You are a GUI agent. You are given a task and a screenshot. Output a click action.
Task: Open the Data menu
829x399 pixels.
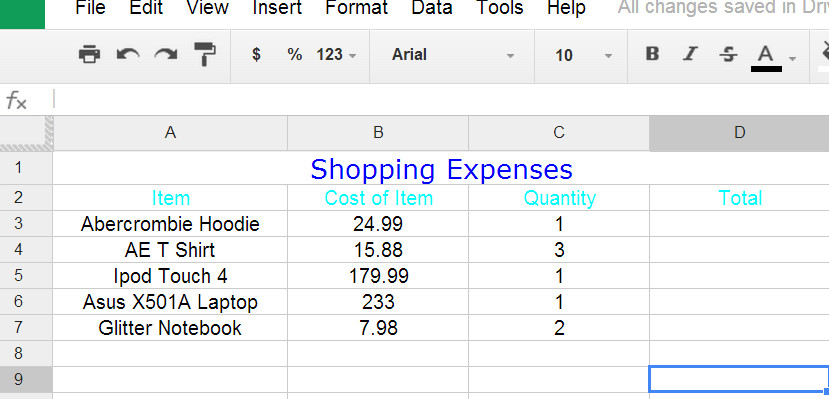point(431,8)
